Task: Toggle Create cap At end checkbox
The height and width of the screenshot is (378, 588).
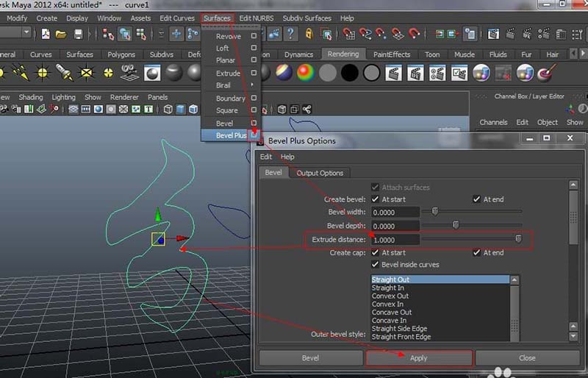Action: [477, 252]
